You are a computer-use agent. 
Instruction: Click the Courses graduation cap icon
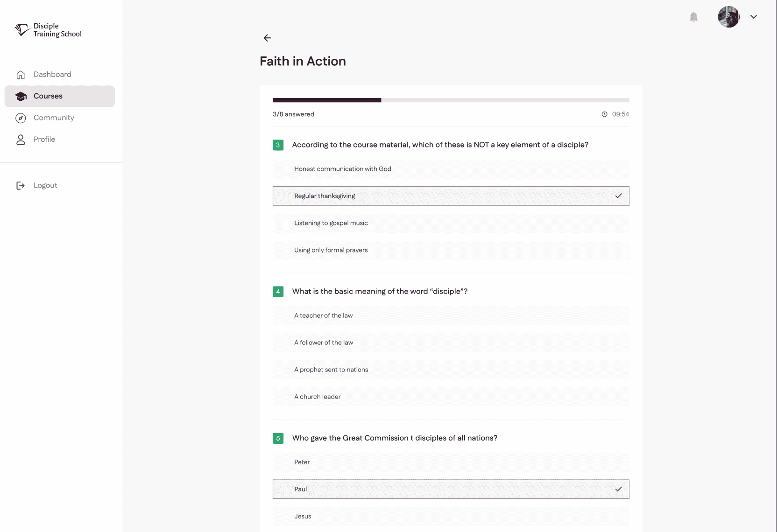(21, 96)
